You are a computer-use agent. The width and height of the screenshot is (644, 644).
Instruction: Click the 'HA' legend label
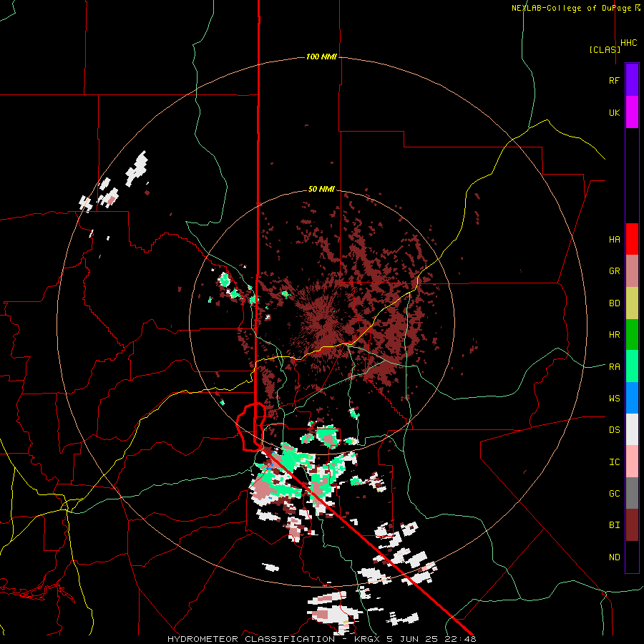614,240
